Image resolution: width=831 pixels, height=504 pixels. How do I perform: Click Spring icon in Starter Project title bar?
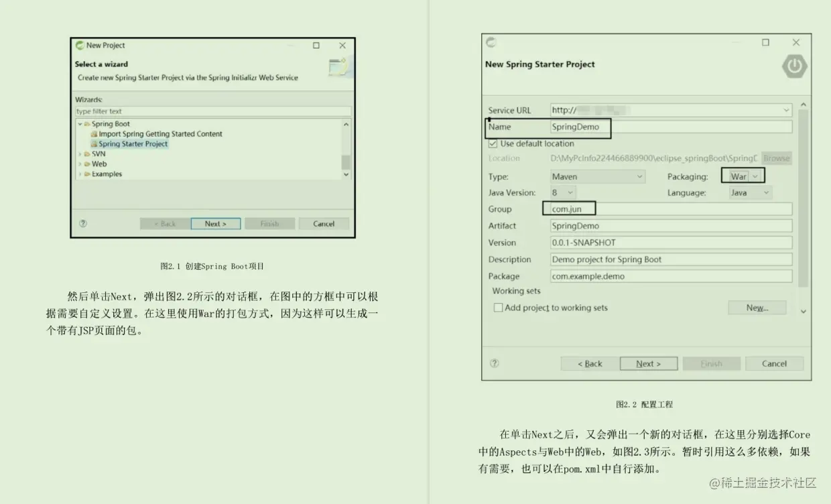[491, 43]
